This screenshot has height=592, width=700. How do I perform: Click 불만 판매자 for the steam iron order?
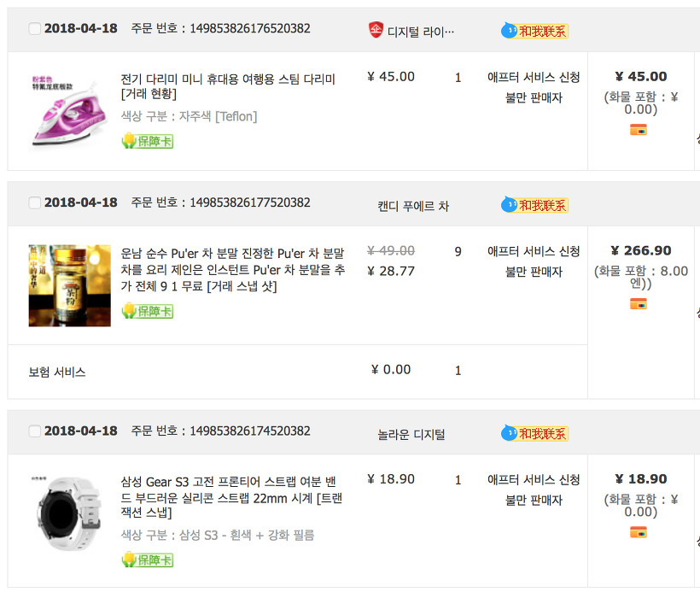534,97
